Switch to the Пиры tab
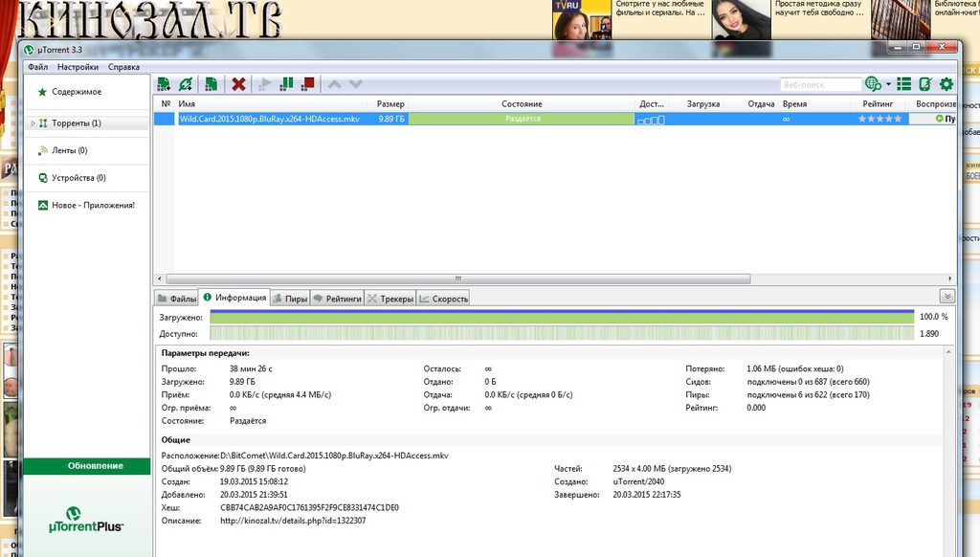This screenshot has width=980, height=557. (291, 299)
